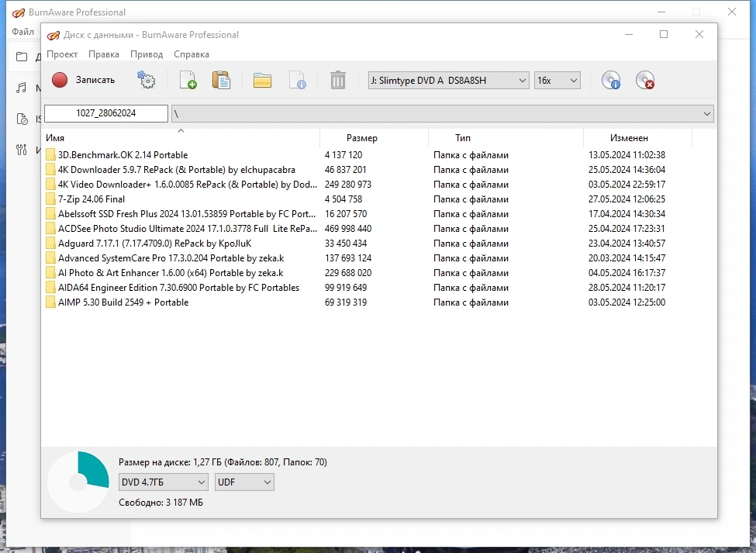The height and width of the screenshot is (553, 756).
Task: Click the erase disc icon with red cross
Action: pos(644,80)
